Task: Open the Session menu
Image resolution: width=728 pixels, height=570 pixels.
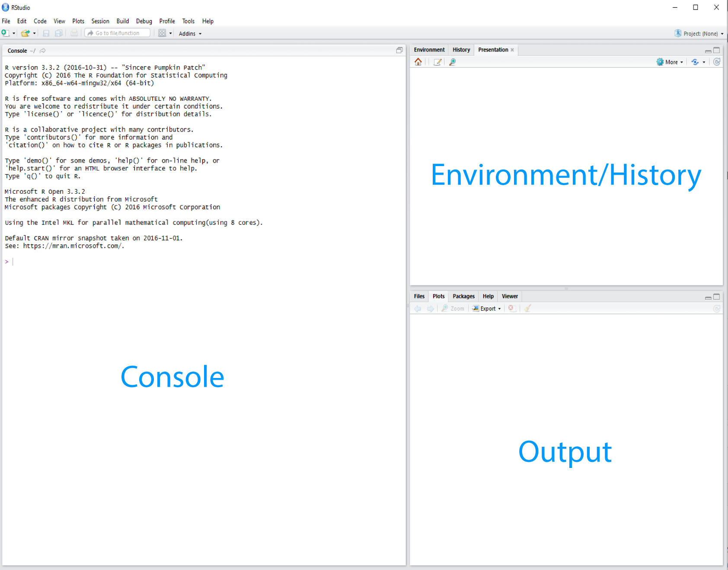Action: 100,21
